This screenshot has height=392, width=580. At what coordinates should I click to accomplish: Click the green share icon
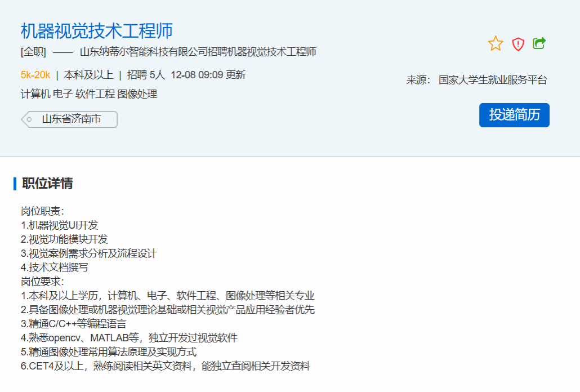(539, 43)
